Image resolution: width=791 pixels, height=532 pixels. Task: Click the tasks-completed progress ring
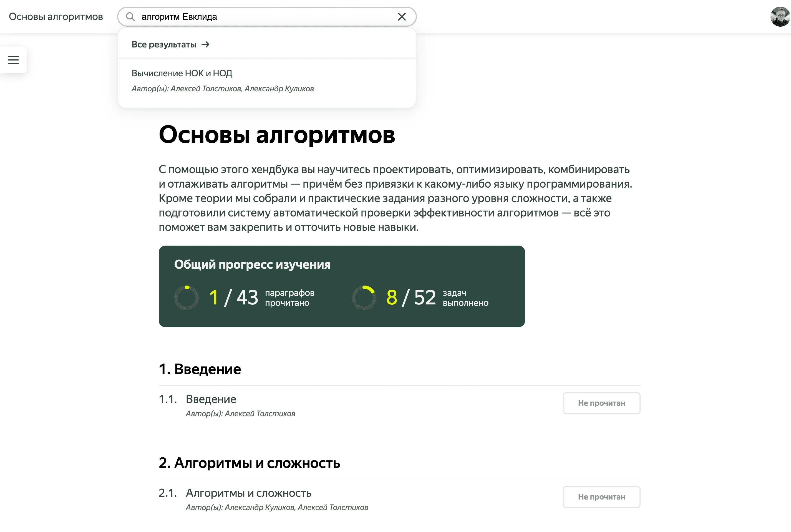[x=364, y=297]
